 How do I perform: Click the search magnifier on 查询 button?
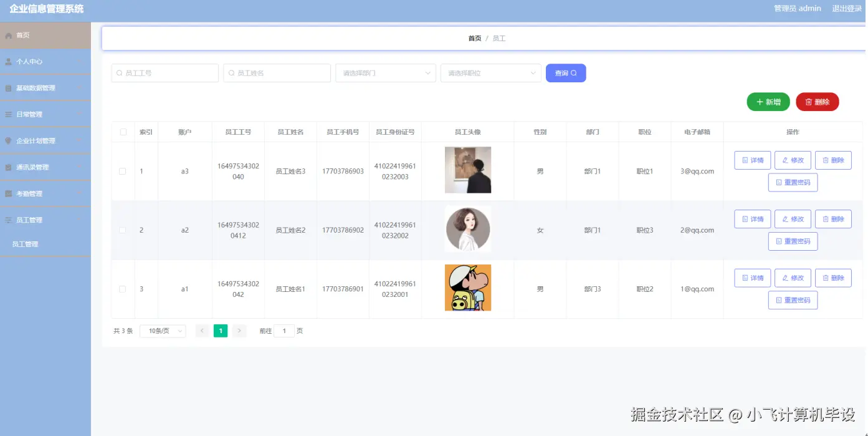575,73
